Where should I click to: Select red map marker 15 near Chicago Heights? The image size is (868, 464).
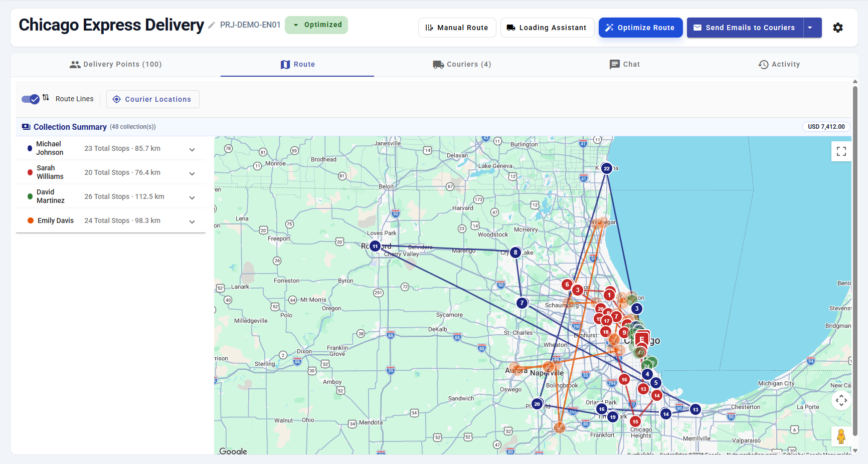click(x=635, y=421)
